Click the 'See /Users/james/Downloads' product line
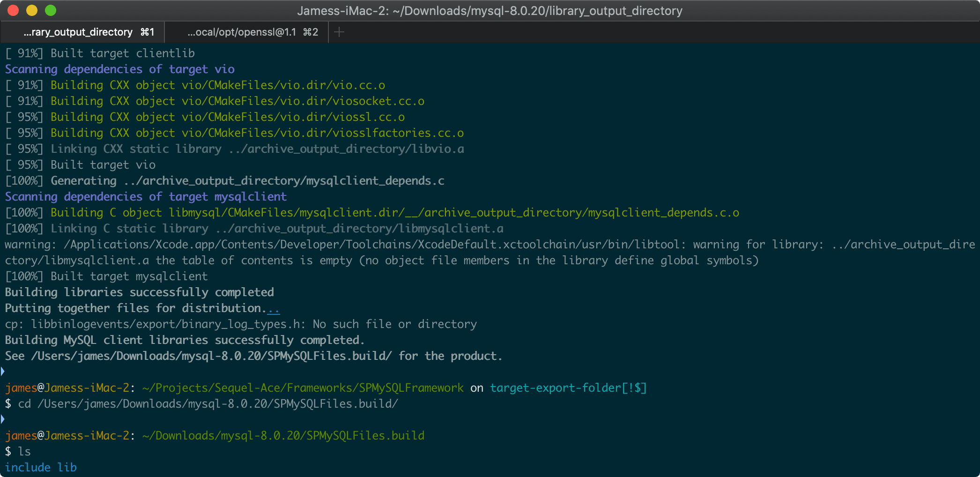The width and height of the screenshot is (980, 477). pos(253,356)
